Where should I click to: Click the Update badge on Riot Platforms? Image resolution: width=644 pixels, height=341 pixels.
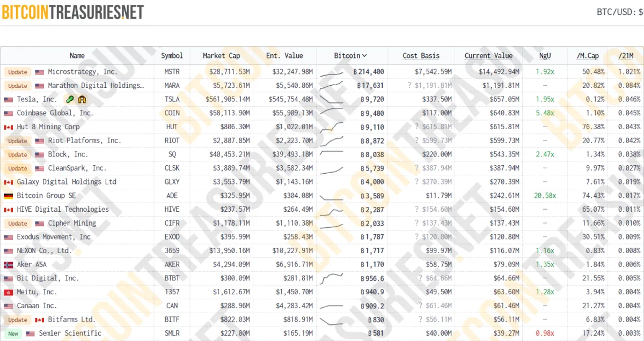click(x=18, y=141)
